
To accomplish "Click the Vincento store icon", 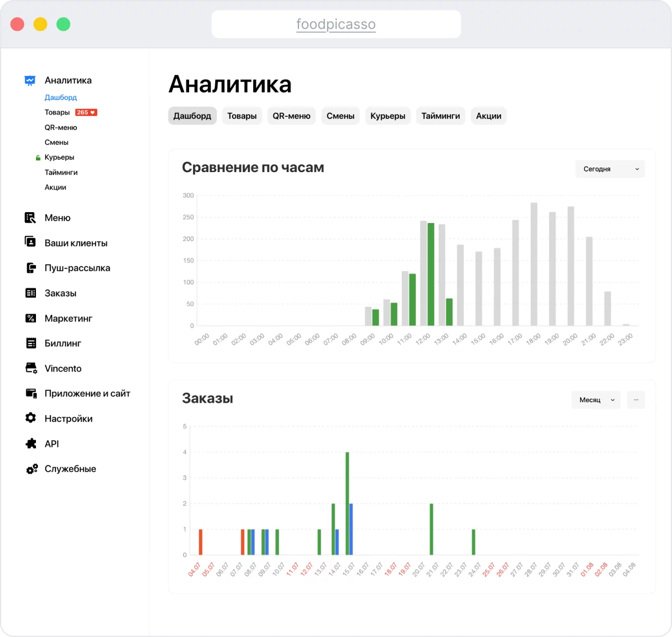I will [x=31, y=368].
